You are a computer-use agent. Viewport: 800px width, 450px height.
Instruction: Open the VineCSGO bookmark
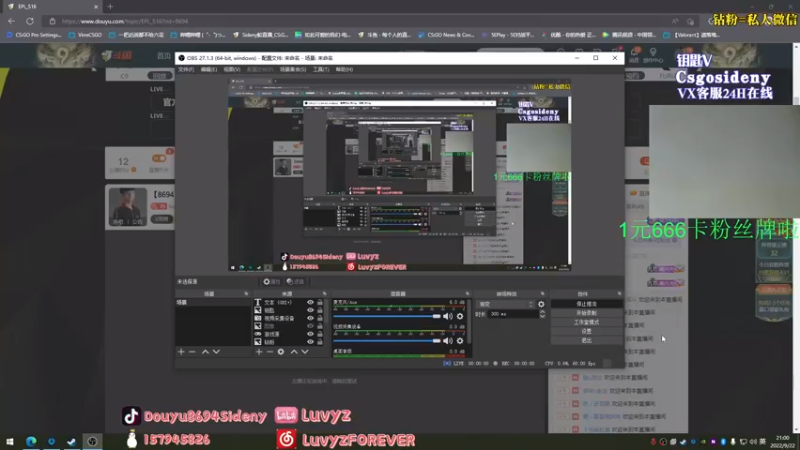(x=85, y=35)
